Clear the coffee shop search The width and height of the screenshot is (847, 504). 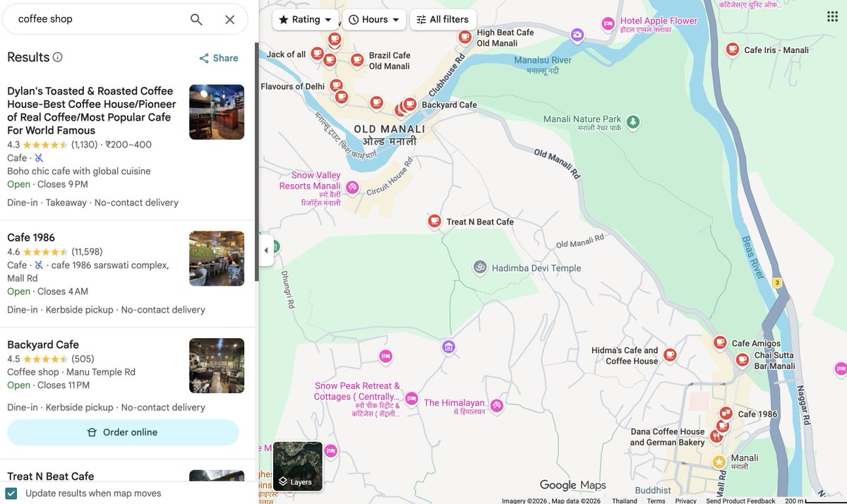pos(229,20)
